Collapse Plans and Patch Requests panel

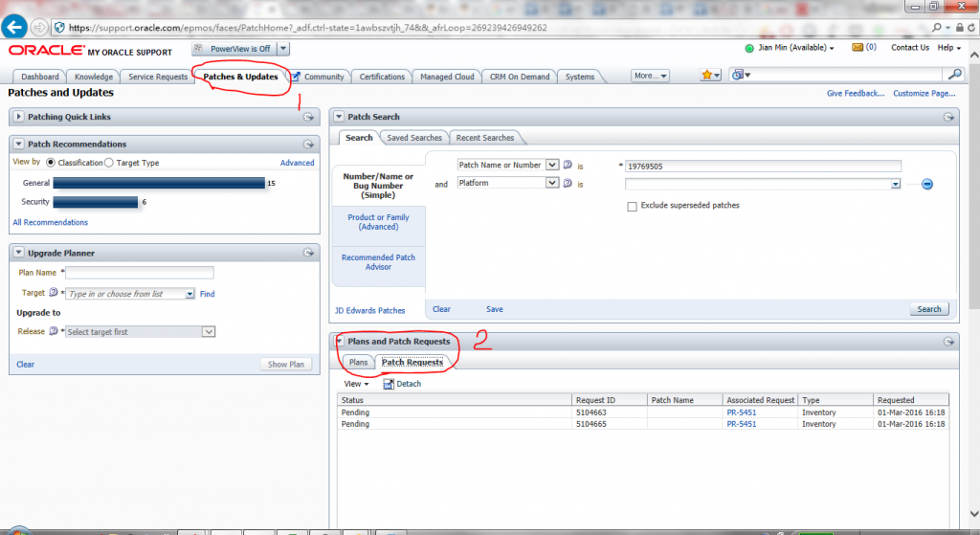coord(339,342)
